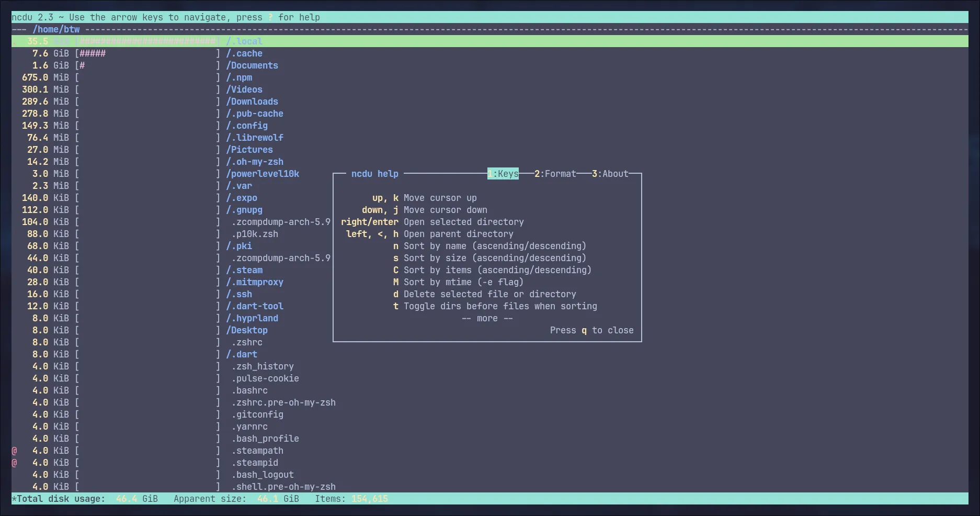Image resolution: width=980 pixels, height=516 pixels.
Task: Click the /Documents folder entry
Action: [x=252, y=65]
